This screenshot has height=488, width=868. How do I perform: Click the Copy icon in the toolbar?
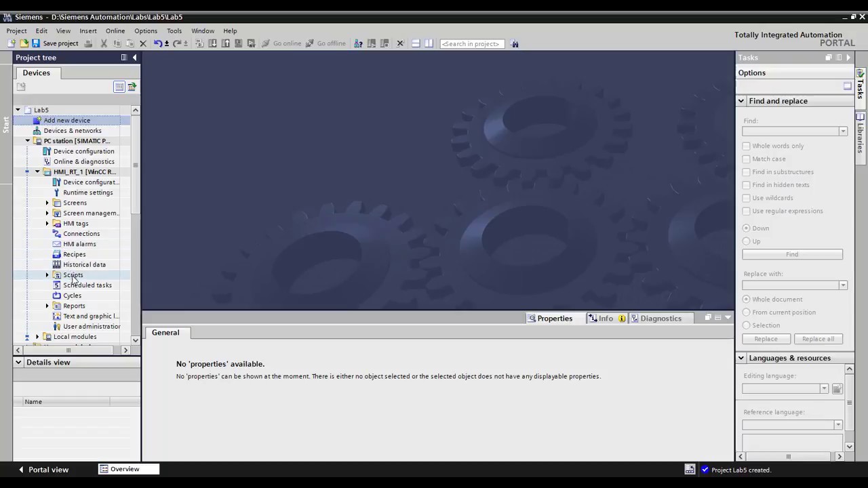pyautogui.click(x=117, y=43)
